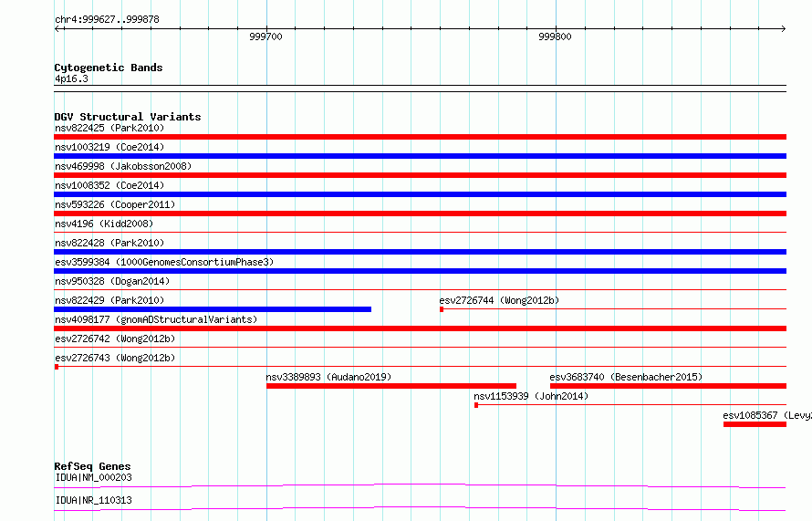This screenshot has height=521, width=812.
Task: Click the magenta IDUA|NM_000203 transcript line
Action: tap(420, 485)
